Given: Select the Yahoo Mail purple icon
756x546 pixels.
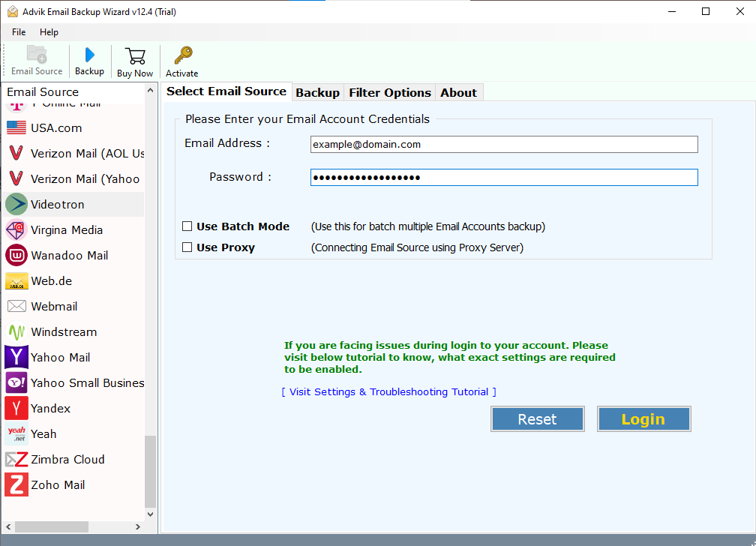Looking at the screenshot, I should pyautogui.click(x=16, y=358).
